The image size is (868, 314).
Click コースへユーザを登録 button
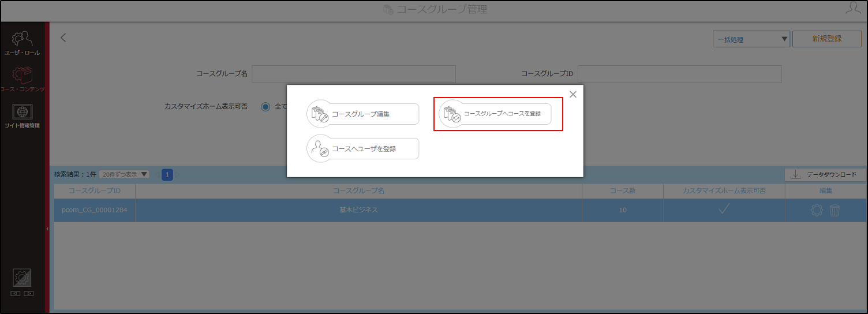pyautogui.click(x=363, y=148)
